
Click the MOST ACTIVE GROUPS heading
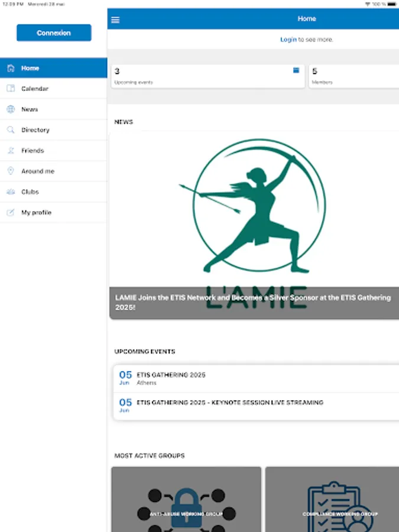point(150,456)
